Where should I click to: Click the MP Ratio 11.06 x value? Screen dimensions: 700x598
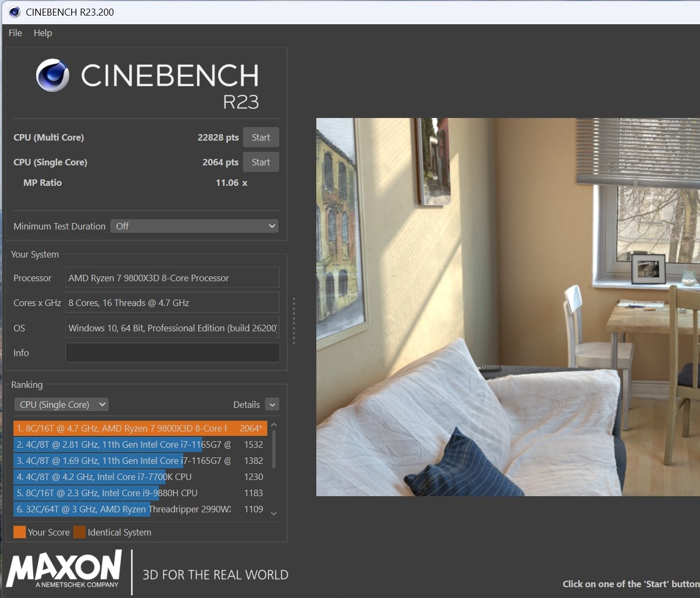pyautogui.click(x=232, y=183)
